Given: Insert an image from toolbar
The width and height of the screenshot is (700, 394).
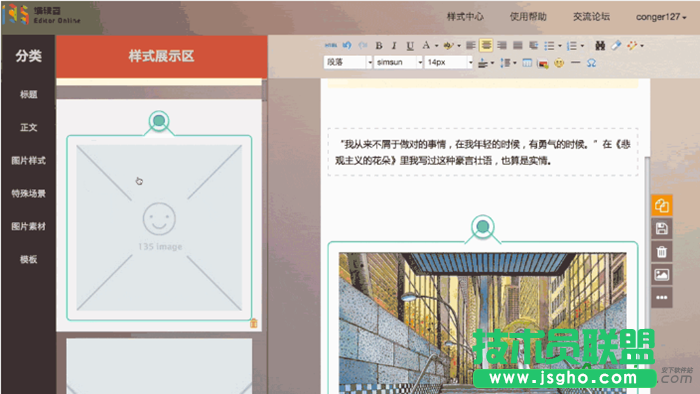Looking at the screenshot, I should [543, 63].
